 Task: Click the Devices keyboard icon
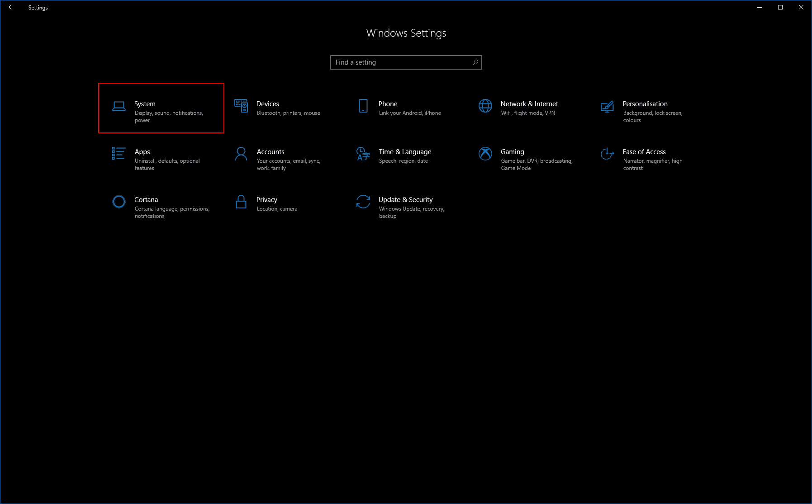pos(241,106)
